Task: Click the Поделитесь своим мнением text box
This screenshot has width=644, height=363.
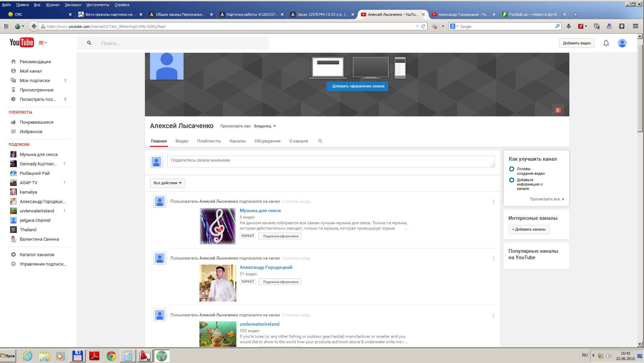Action: [331, 161]
